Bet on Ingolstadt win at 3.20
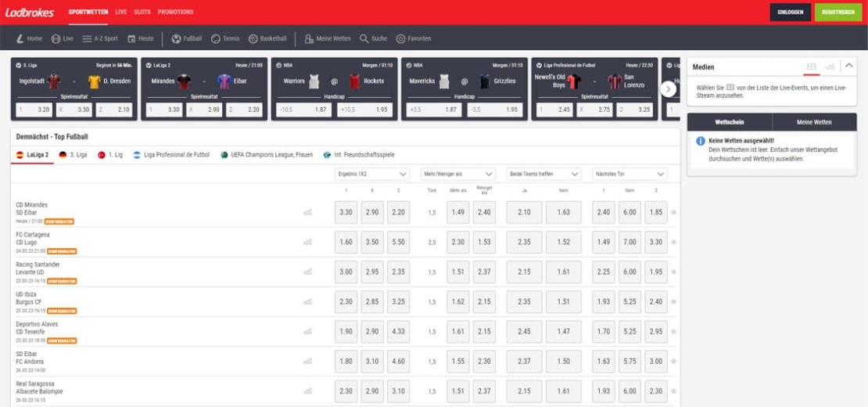The image size is (868, 407). pyautogui.click(x=34, y=110)
